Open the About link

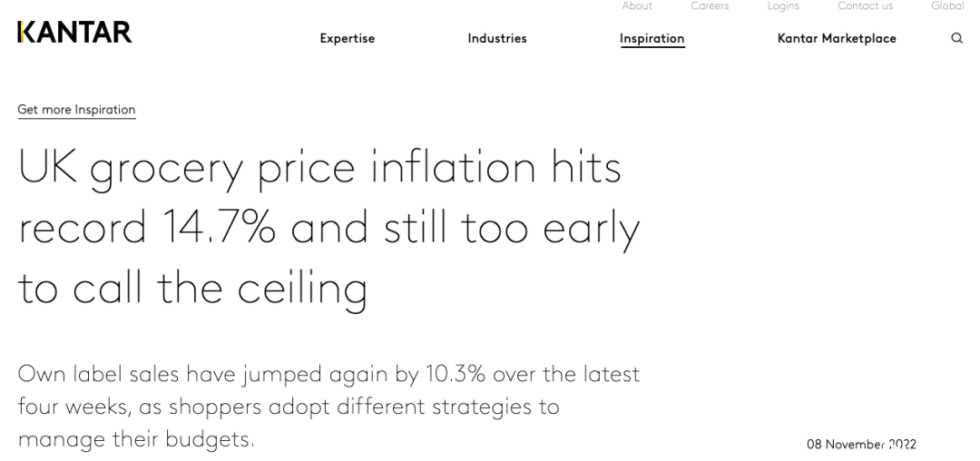pyautogui.click(x=637, y=5)
